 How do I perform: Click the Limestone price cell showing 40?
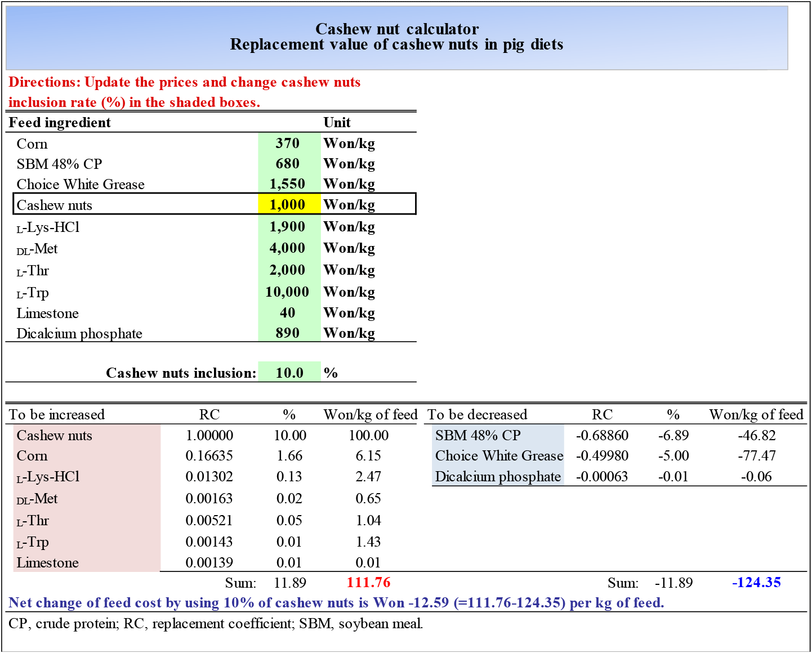[x=288, y=313]
